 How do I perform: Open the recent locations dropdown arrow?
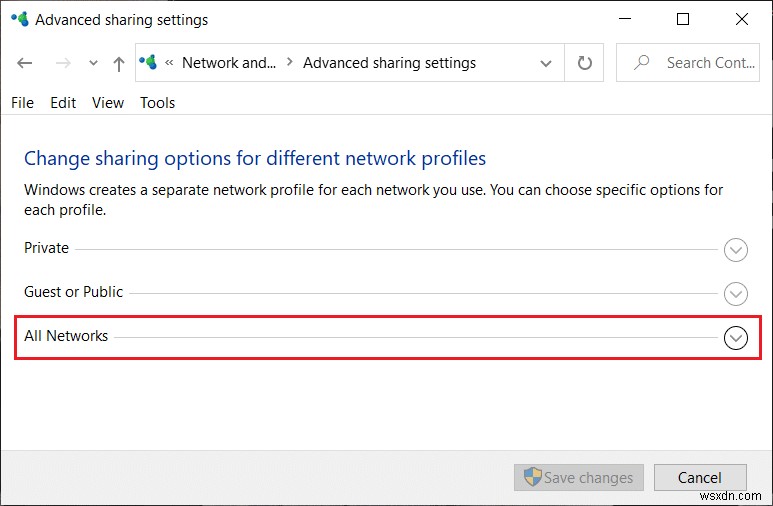tap(93, 63)
